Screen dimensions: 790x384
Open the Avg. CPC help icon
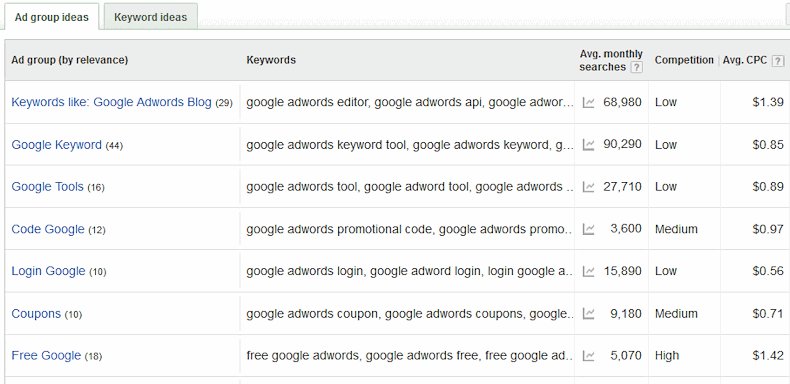pos(778,60)
